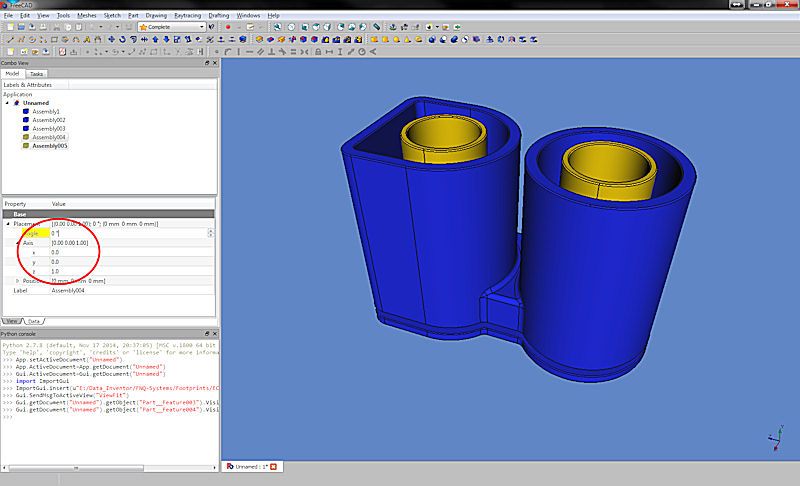Create a Part Sphere primitive
Image resolution: width=800 pixels, height=486 pixels.
click(x=396, y=39)
